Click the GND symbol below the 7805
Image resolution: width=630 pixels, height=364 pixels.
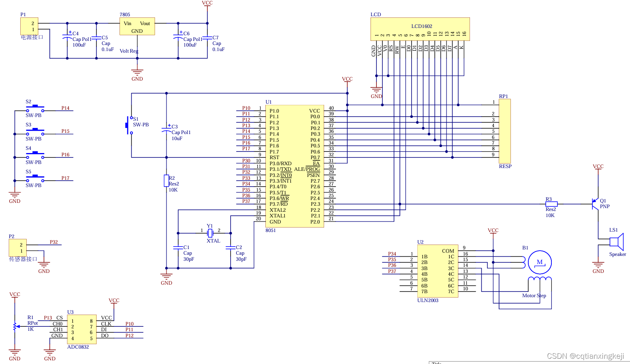click(137, 75)
